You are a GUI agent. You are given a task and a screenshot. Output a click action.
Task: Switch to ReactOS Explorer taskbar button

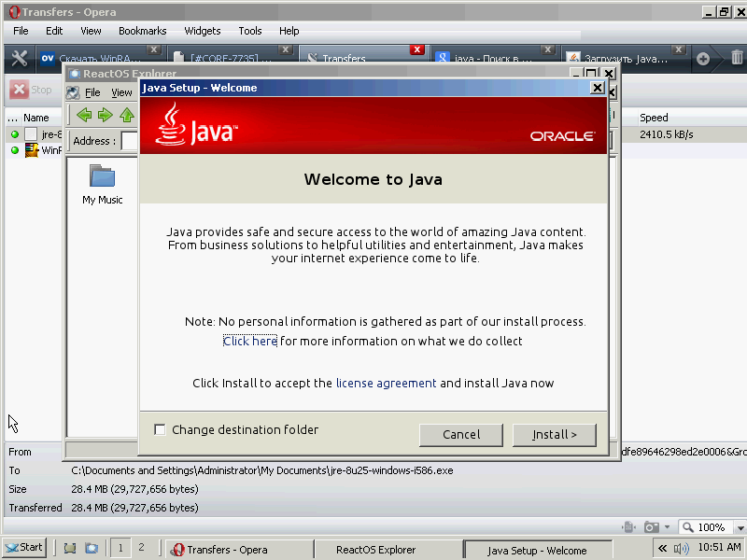(388, 550)
